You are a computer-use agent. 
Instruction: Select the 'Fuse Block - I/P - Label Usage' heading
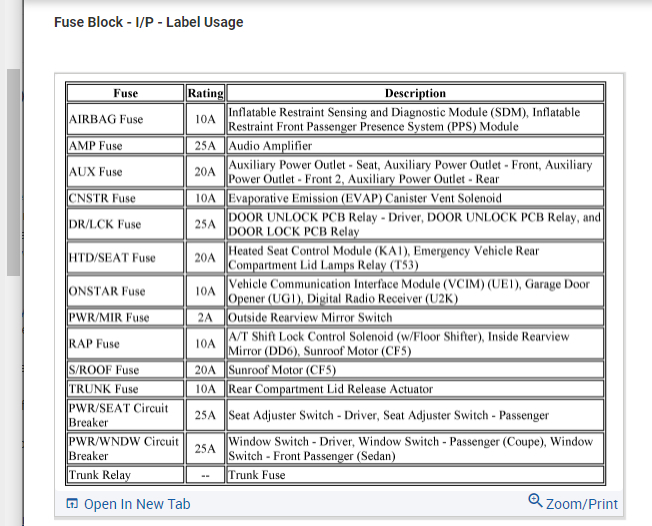(x=148, y=22)
